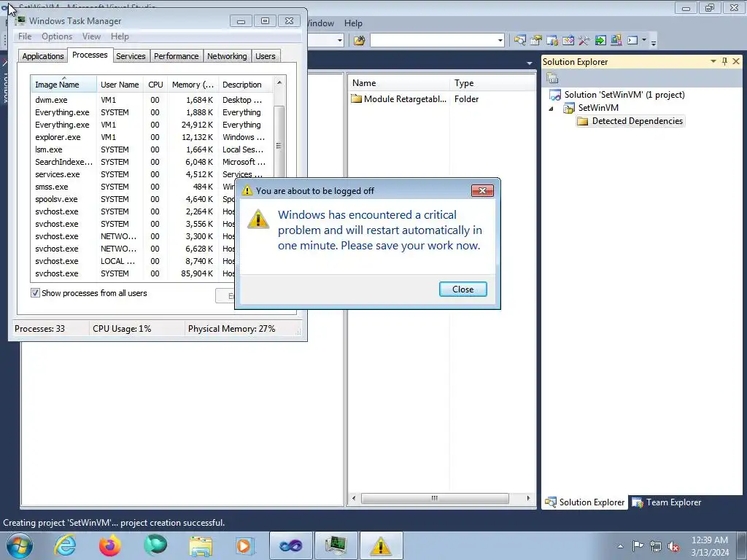This screenshot has width=747, height=560.
Task: Click the SetWinVM project icon
Action: click(x=569, y=108)
